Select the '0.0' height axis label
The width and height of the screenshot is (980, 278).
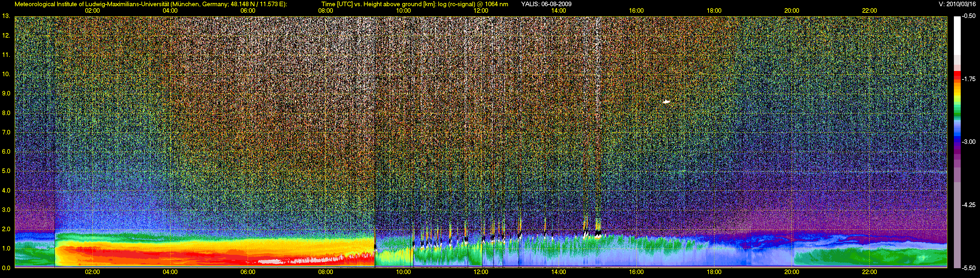click(6, 268)
